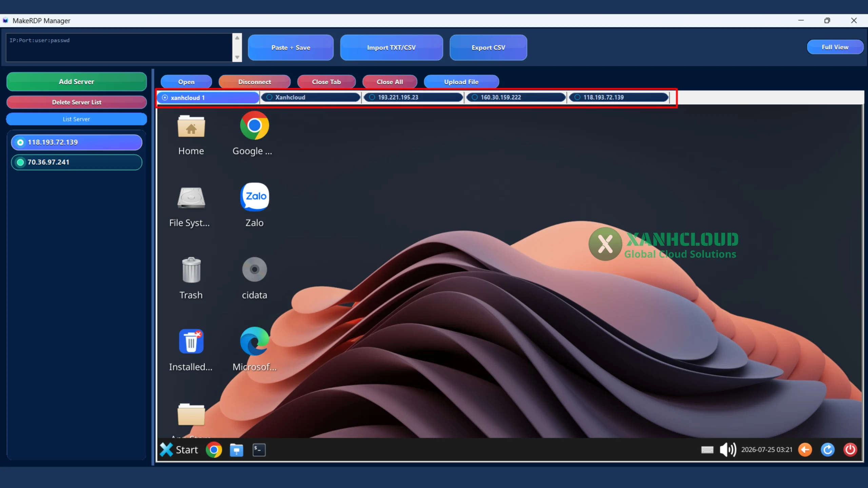Open the Start menu in remote taskbar

[179, 450]
